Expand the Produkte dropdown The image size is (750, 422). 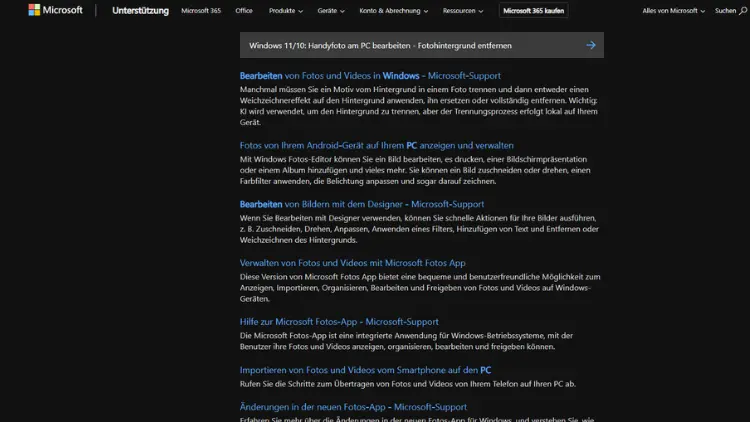point(286,11)
